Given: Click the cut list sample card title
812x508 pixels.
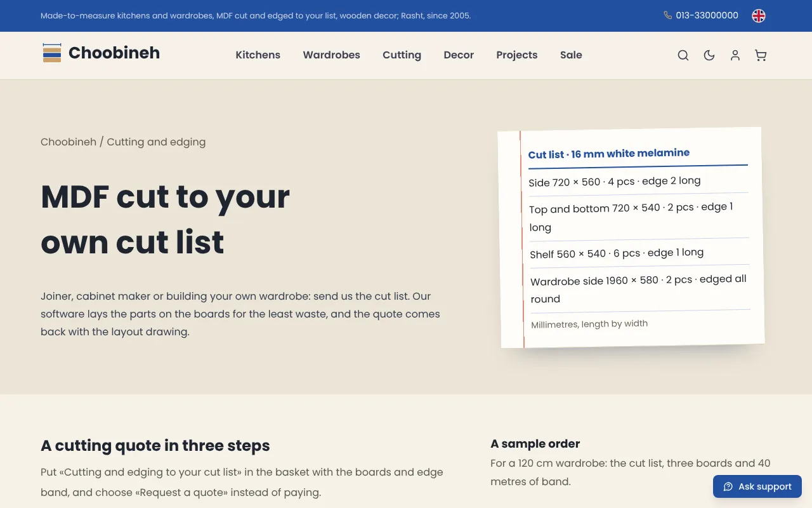Looking at the screenshot, I should [609, 154].
